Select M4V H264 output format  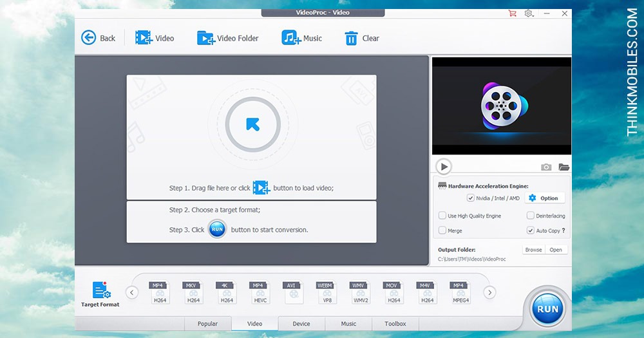[x=427, y=292]
